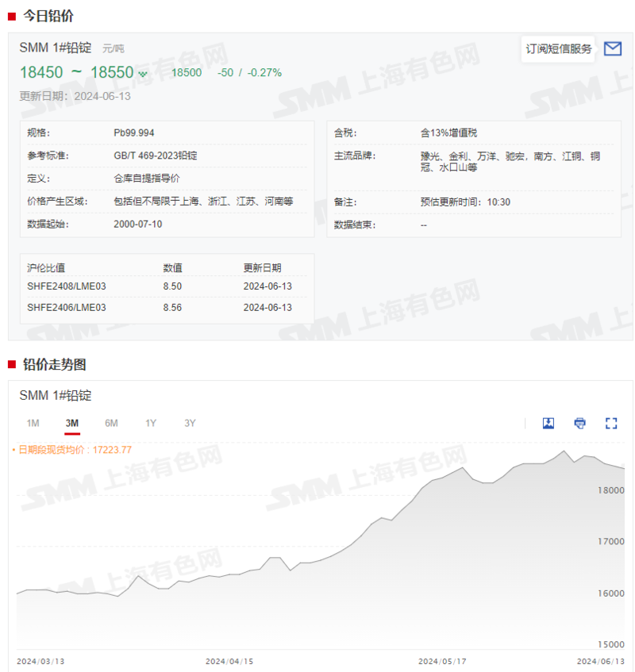Click the estimated update time 10:30
Screen dimensions: 635x672
465,202
